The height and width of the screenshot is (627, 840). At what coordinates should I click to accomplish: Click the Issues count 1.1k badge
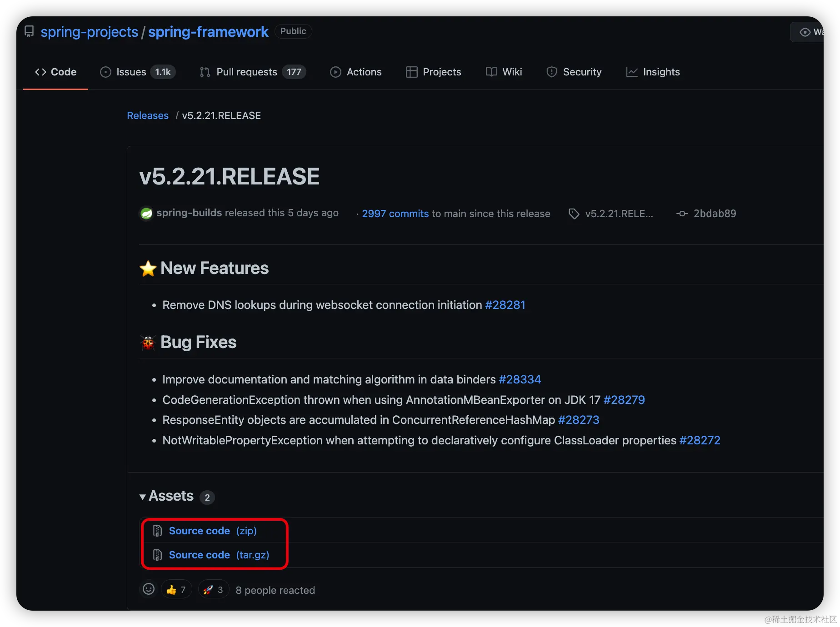coord(163,72)
